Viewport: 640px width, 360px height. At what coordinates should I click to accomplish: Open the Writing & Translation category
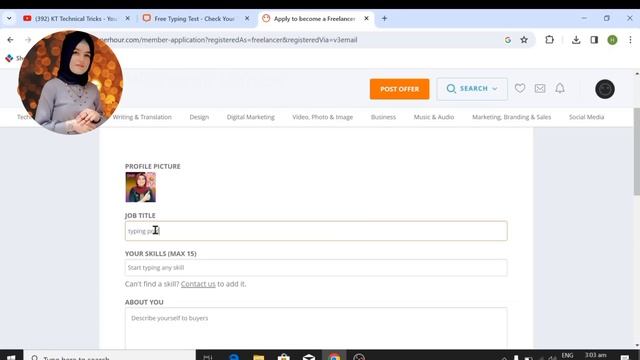(142, 117)
